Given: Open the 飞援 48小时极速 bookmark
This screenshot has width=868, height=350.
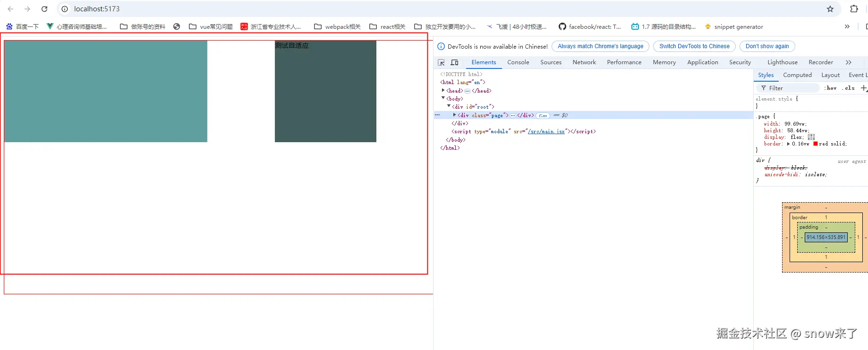Looking at the screenshot, I should point(516,27).
